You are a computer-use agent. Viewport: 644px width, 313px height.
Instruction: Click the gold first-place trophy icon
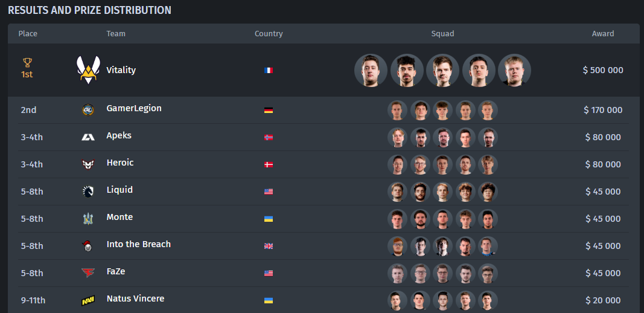pyautogui.click(x=27, y=62)
